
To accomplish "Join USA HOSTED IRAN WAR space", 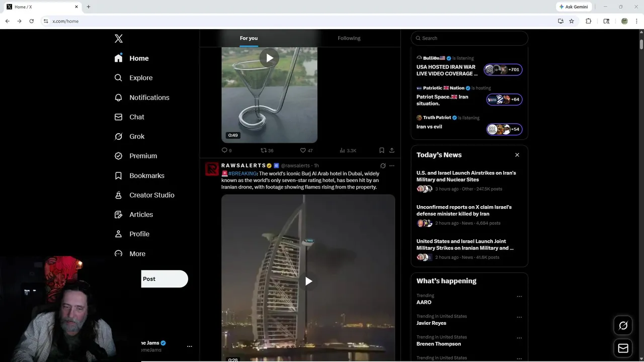I will tap(447, 70).
